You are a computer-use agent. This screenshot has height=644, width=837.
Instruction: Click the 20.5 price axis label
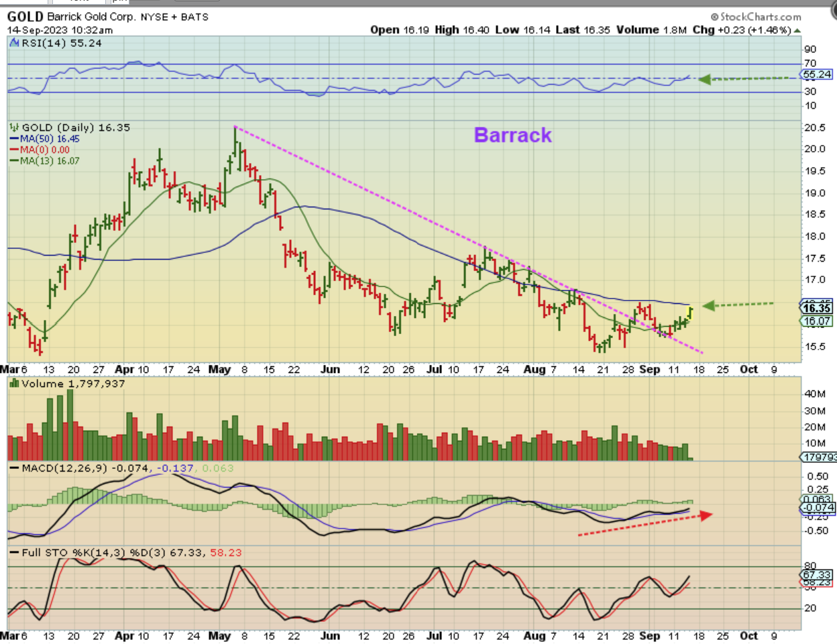pos(815,128)
